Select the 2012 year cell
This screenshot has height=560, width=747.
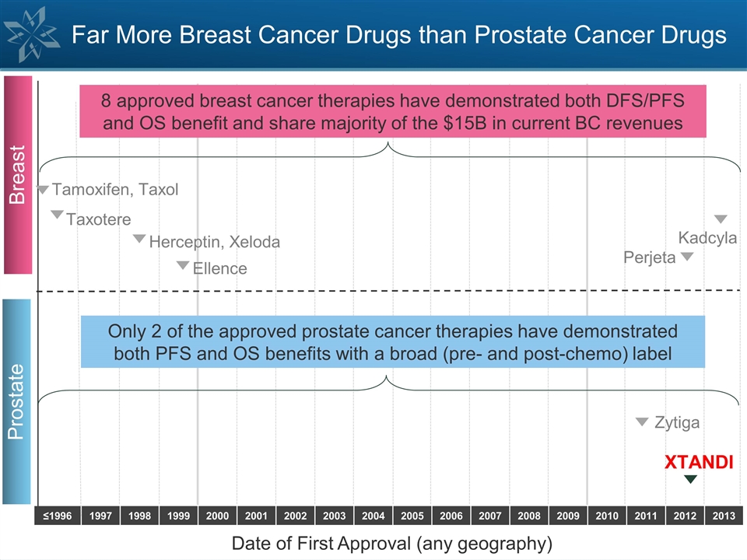[685, 516]
